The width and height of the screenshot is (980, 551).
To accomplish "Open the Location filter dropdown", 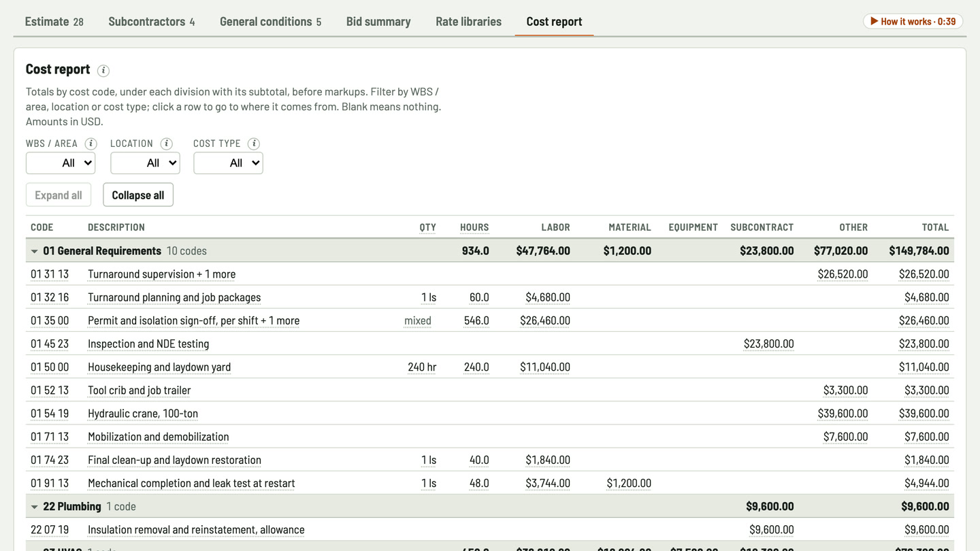I will pos(145,163).
